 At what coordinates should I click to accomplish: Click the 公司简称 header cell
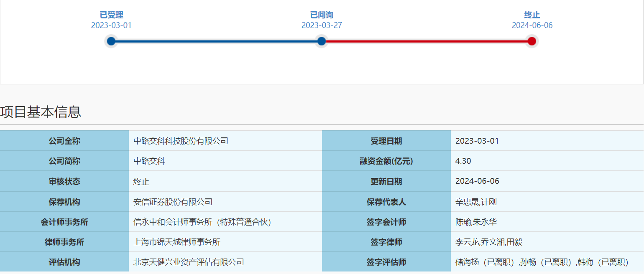64,161
